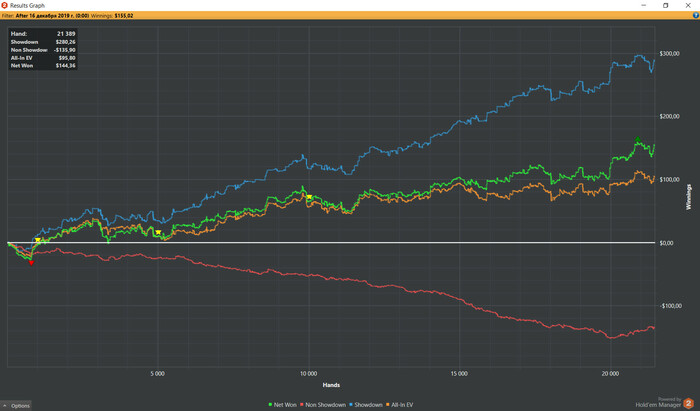Select the yellow marker near 10 000 hands

pyautogui.click(x=309, y=197)
